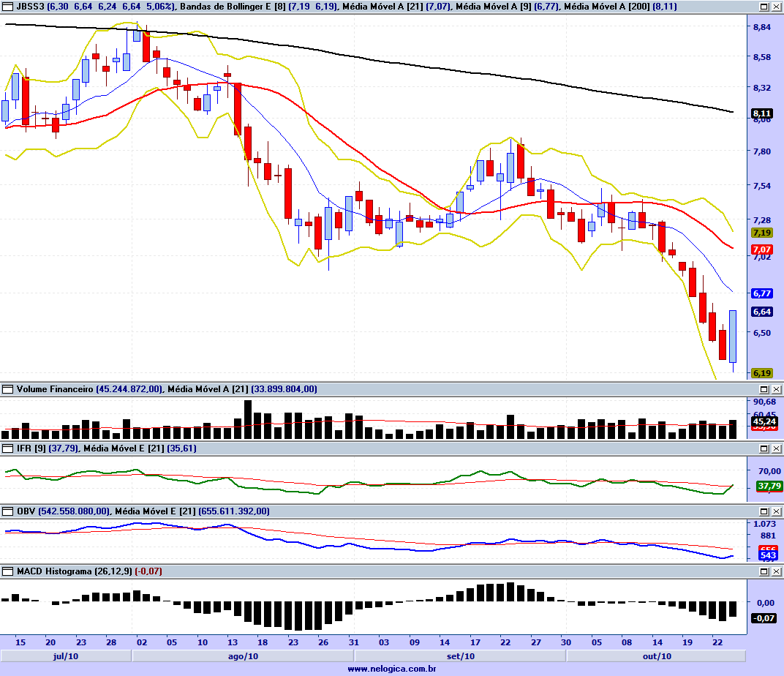Click the 45,24 volume value tag
This screenshot has height=676, width=784.
(x=764, y=421)
